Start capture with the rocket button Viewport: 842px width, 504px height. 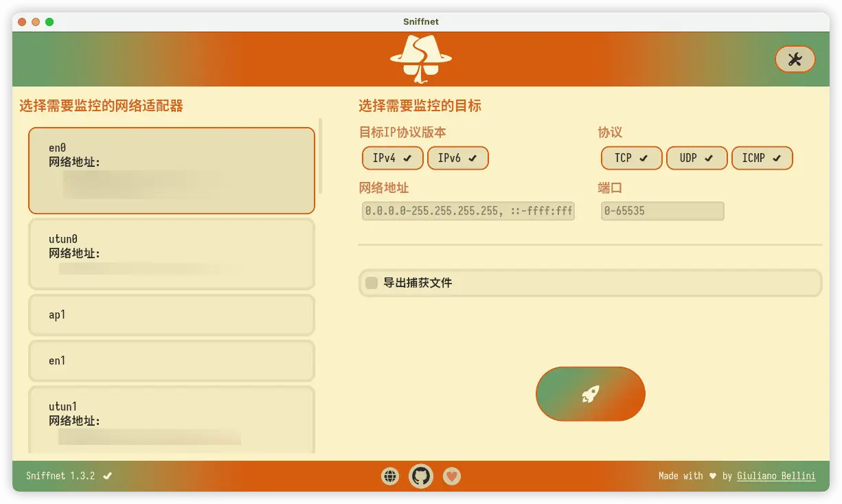(x=590, y=393)
